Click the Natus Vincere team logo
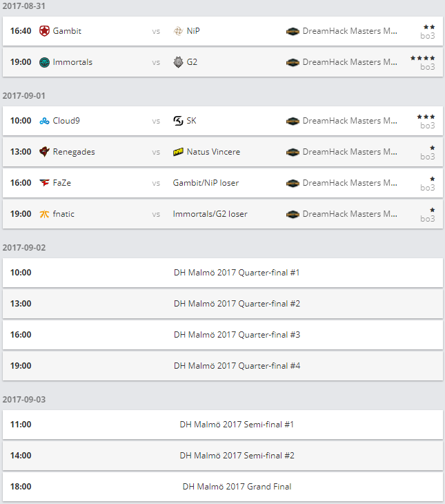Viewport: 445px width, 504px height. click(178, 152)
